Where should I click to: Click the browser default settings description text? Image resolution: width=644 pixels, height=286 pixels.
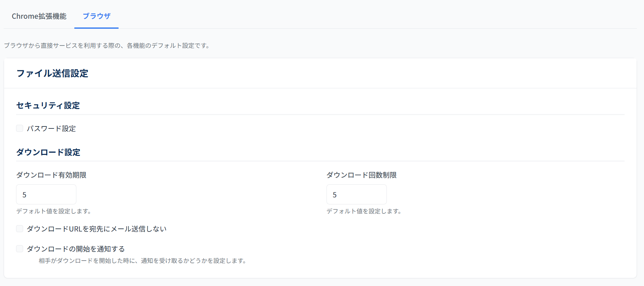pyautogui.click(x=107, y=46)
